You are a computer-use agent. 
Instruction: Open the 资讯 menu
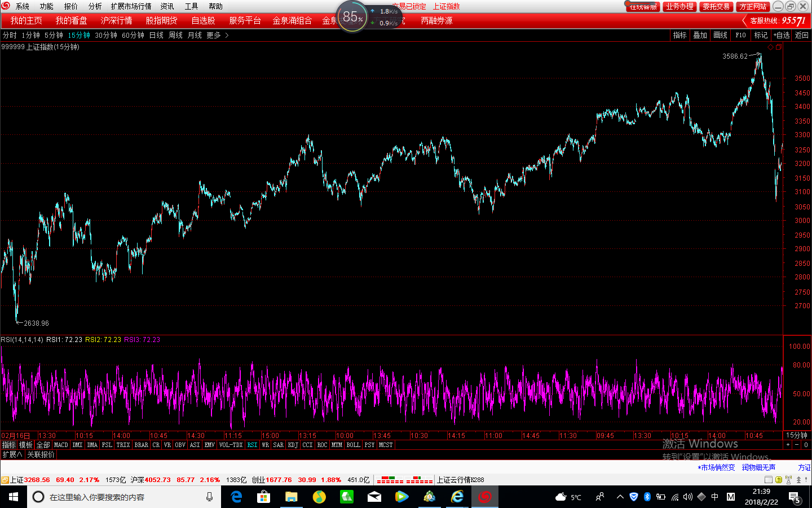[167, 6]
